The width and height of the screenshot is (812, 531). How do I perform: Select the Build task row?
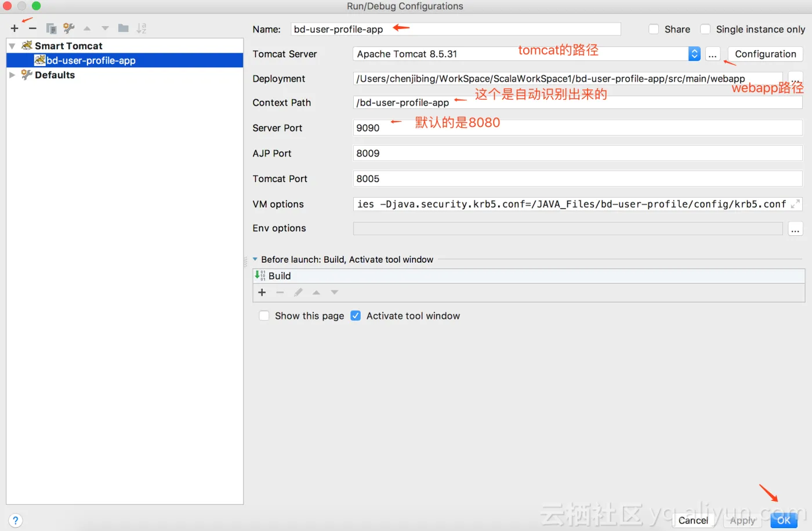[x=529, y=276]
